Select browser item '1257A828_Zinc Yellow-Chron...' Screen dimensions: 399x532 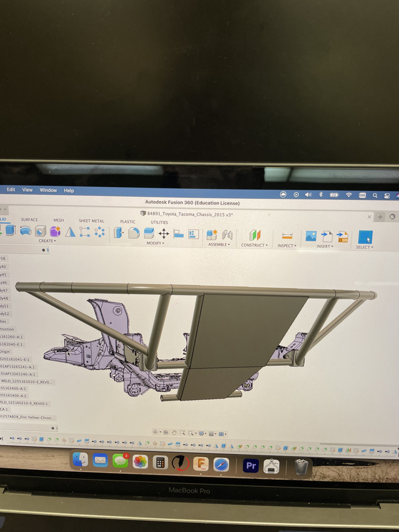click(x=27, y=417)
